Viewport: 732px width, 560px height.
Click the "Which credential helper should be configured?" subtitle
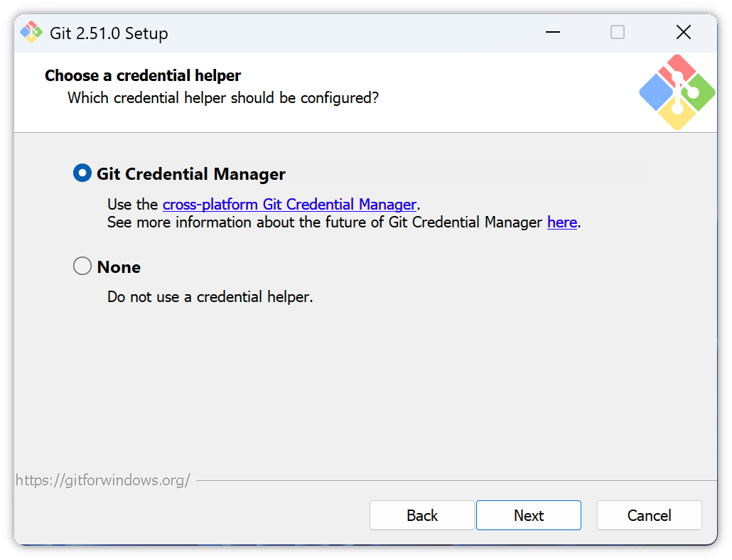coord(223,97)
